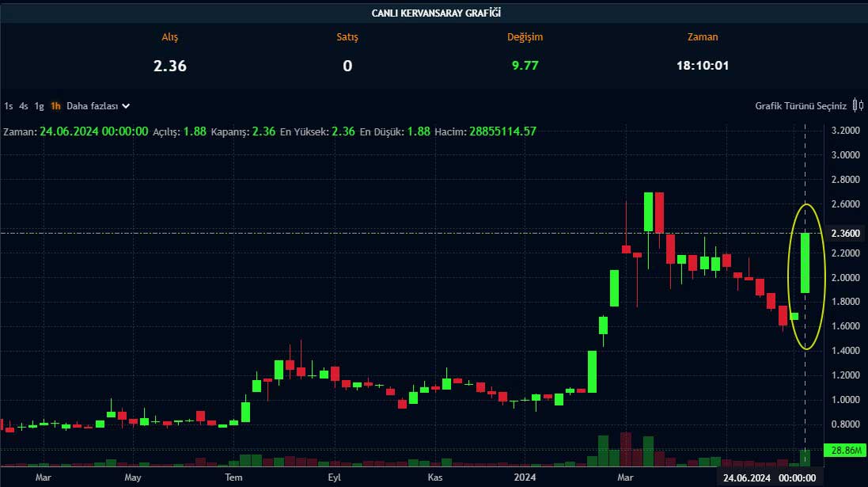Click the 1.8000 price axis label
This screenshot has width=868, height=487.
coord(845,302)
